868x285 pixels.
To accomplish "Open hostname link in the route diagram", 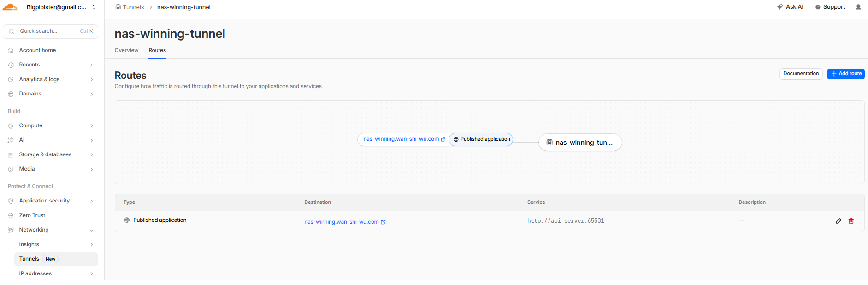I will click(401, 139).
